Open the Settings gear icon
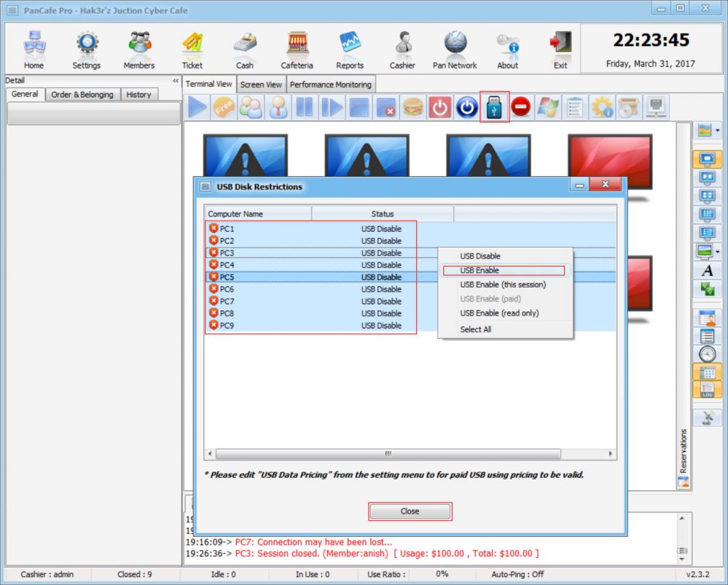Screen dimensions: 728x585 (87, 50)
